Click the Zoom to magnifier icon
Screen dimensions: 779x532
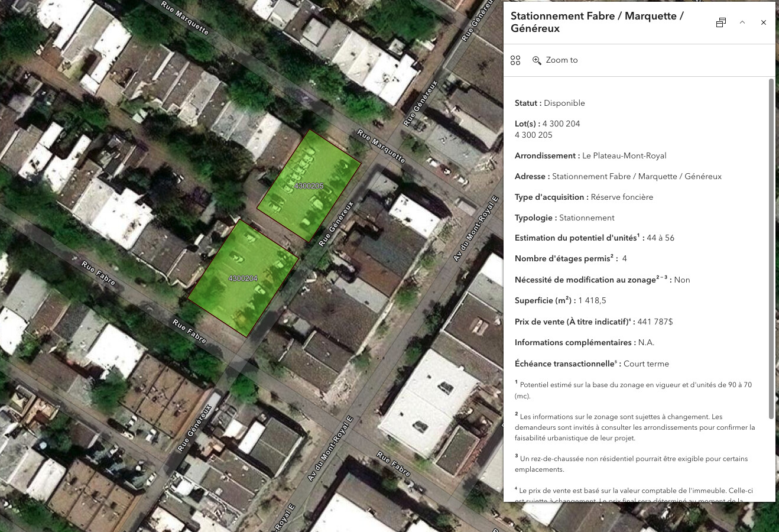pos(537,60)
